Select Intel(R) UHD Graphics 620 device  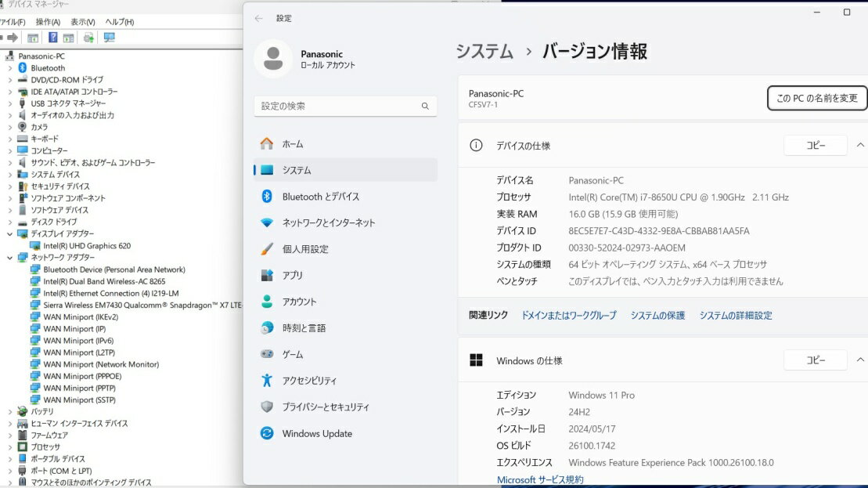click(x=86, y=246)
